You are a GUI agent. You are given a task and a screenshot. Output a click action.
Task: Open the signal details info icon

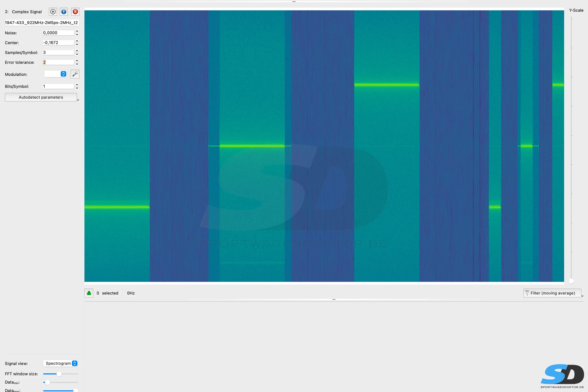coord(64,12)
